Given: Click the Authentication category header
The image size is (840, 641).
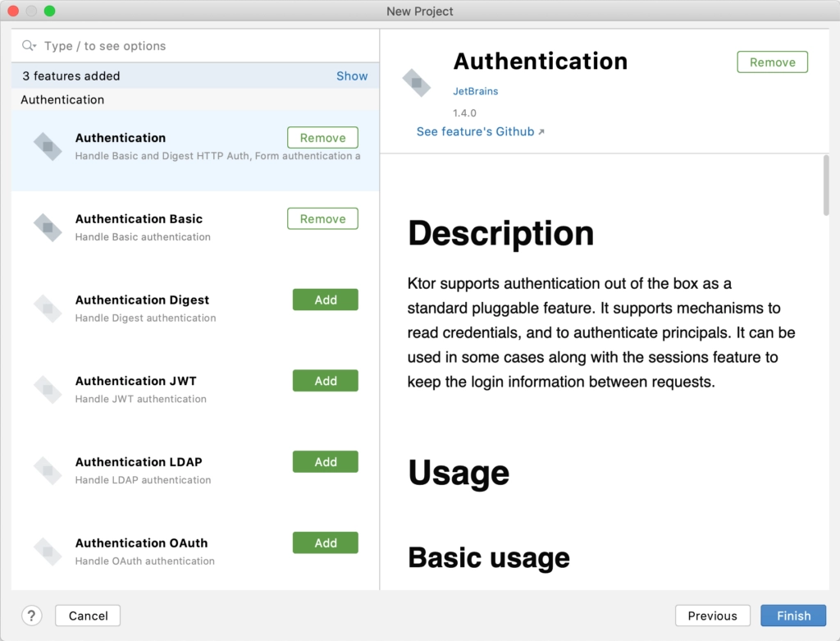Looking at the screenshot, I should pyautogui.click(x=62, y=99).
